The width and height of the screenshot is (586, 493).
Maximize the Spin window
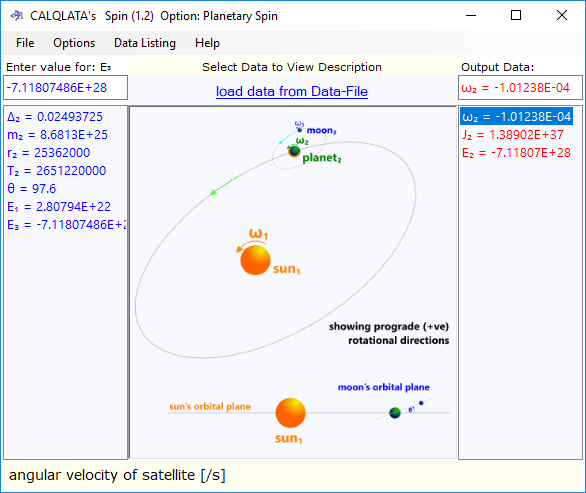pyautogui.click(x=516, y=15)
